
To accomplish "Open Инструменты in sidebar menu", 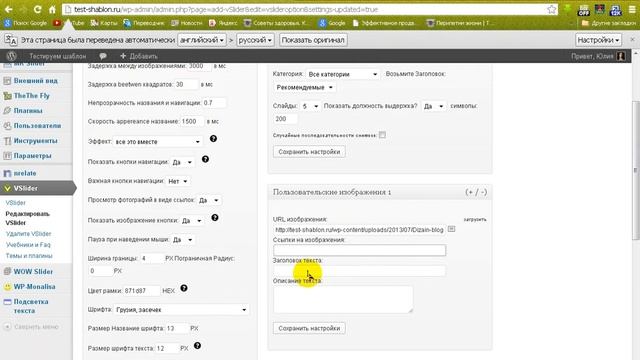I will [36, 141].
